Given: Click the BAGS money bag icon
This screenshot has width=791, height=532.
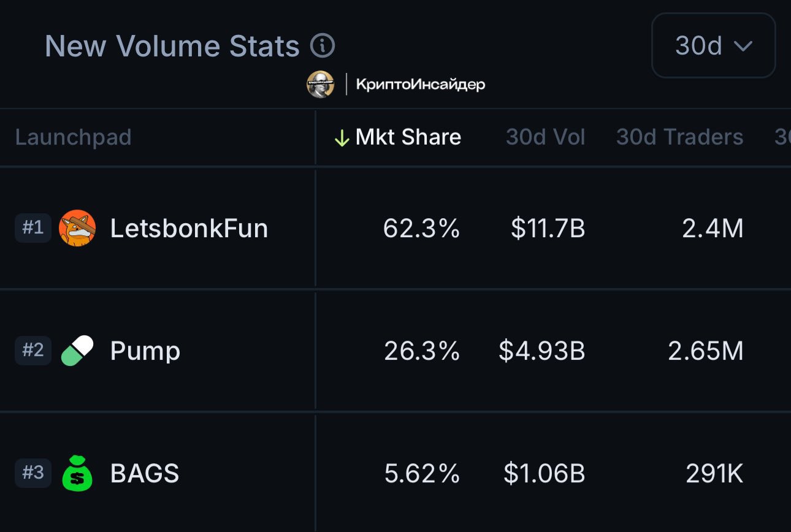Looking at the screenshot, I should click(77, 473).
